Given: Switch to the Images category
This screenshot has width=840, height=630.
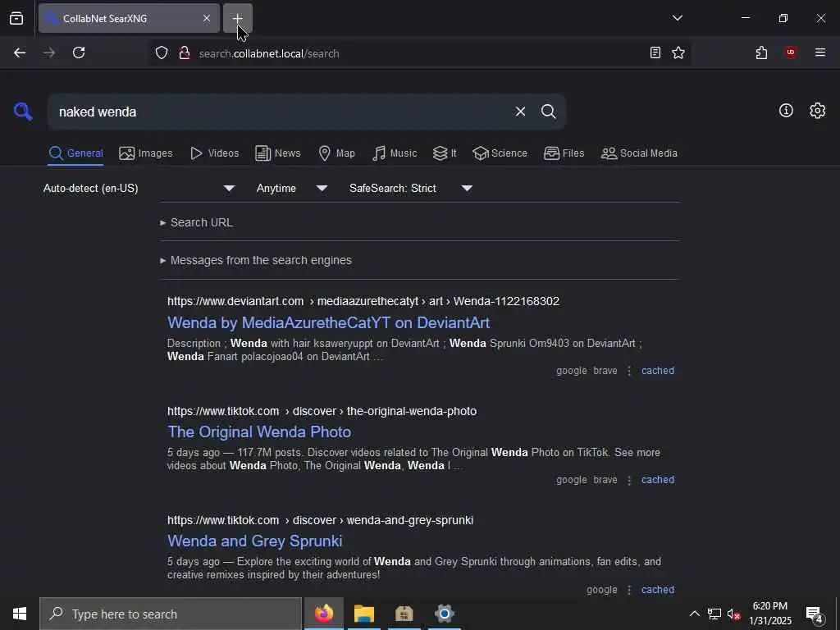Looking at the screenshot, I should (146, 153).
